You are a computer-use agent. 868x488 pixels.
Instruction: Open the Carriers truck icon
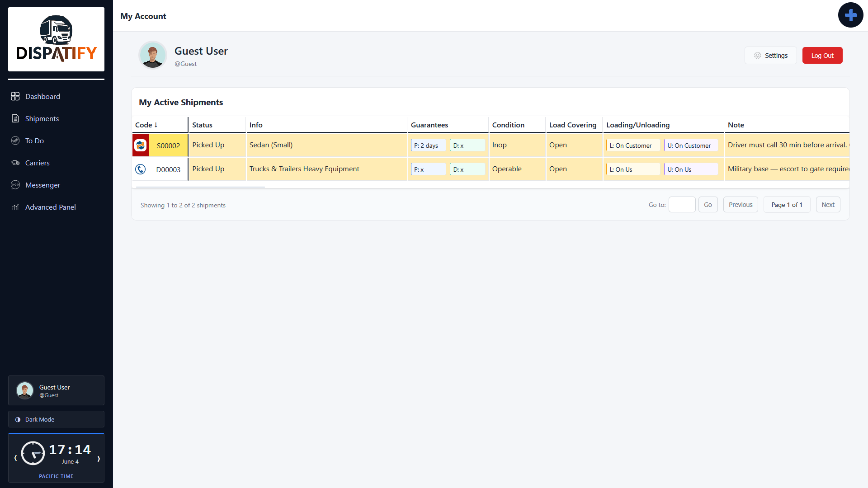coord(15,163)
